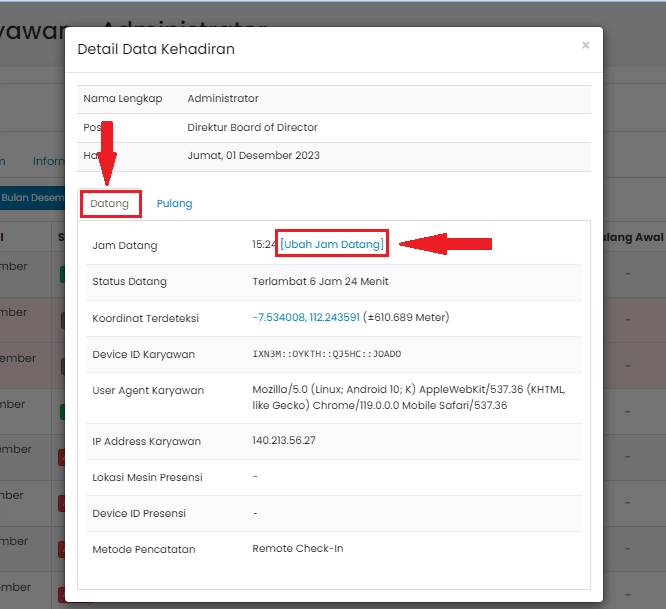This screenshot has height=609, width=666.
Task: Open the detected coordinates link
Action: coord(306,318)
